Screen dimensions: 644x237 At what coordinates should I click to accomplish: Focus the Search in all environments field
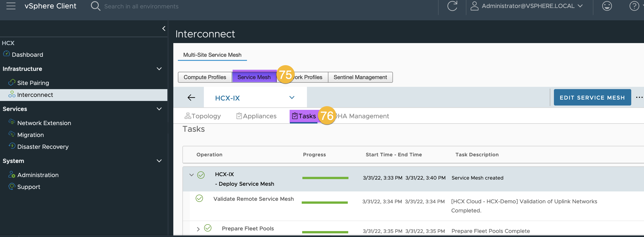141,6
